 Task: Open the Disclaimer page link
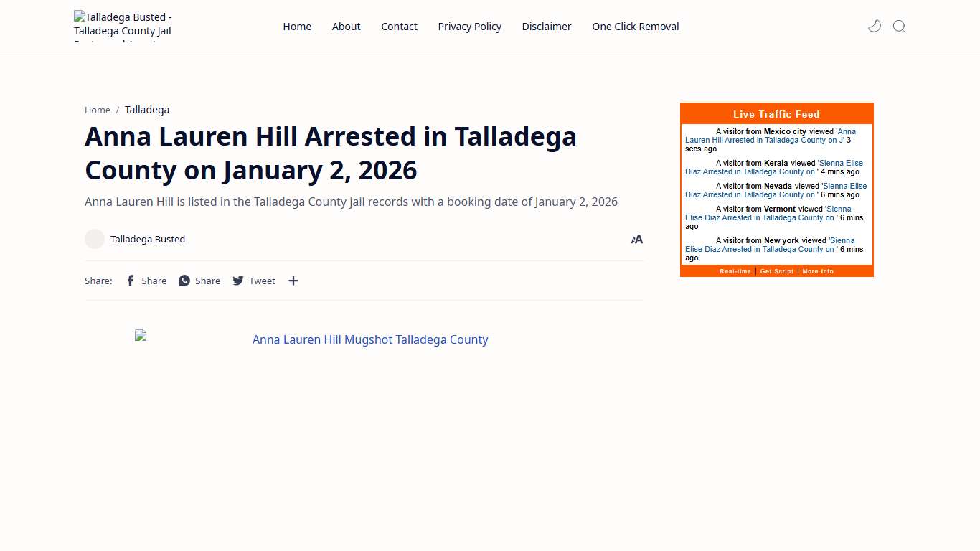pyautogui.click(x=546, y=26)
